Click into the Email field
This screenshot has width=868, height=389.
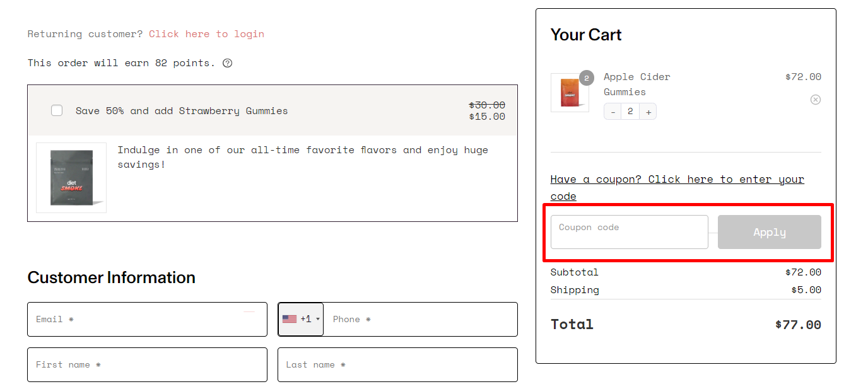point(147,319)
